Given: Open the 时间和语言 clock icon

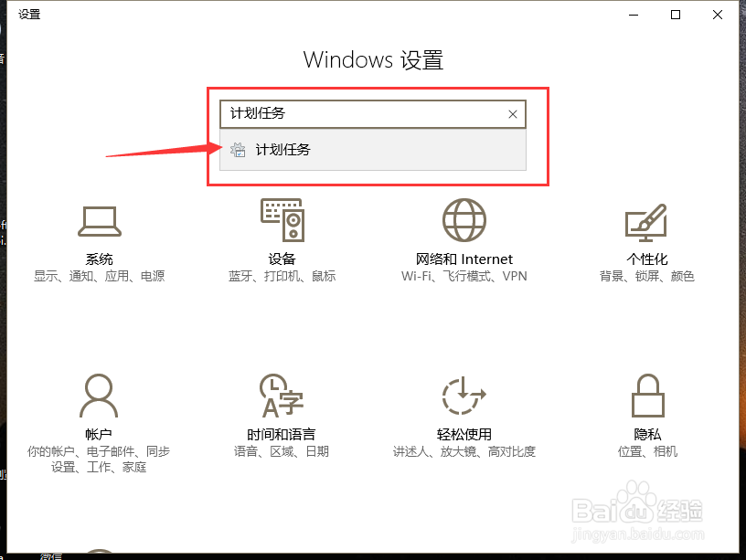Looking at the screenshot, I should click(282, 396).
